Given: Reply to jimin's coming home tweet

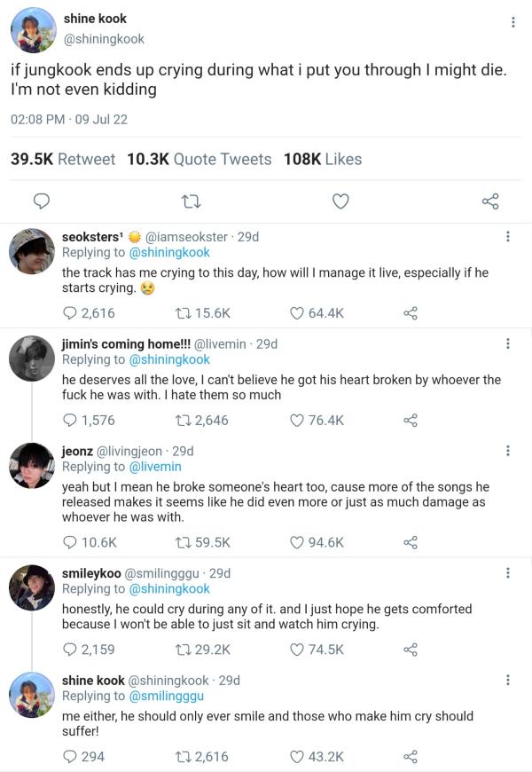Looking at the screenshot, I should tap(70, 420).
